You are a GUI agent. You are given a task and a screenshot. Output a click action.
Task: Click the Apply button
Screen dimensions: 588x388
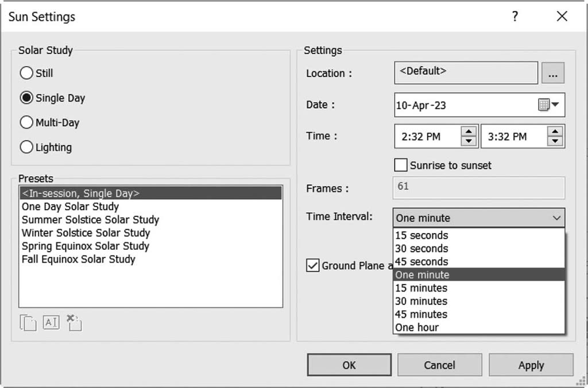[x=531, y=365]
